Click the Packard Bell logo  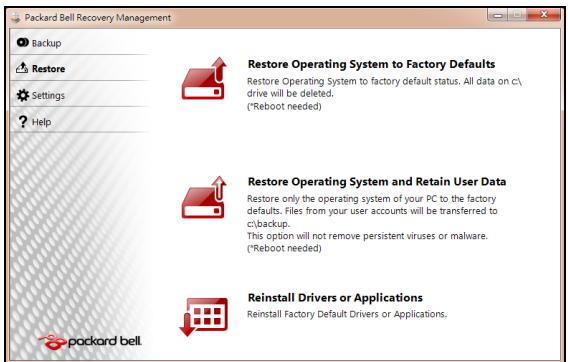(90, 342)
